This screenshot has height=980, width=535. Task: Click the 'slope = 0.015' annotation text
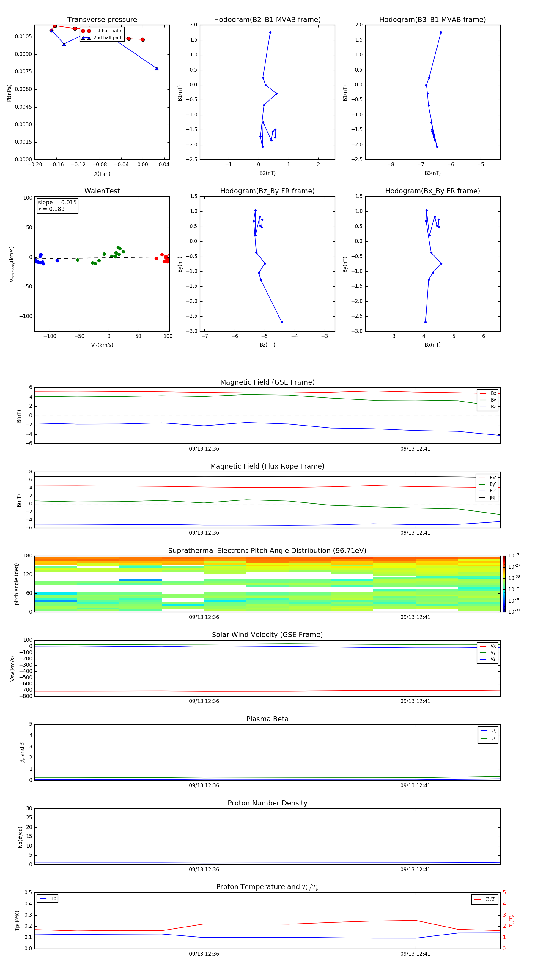57,203
